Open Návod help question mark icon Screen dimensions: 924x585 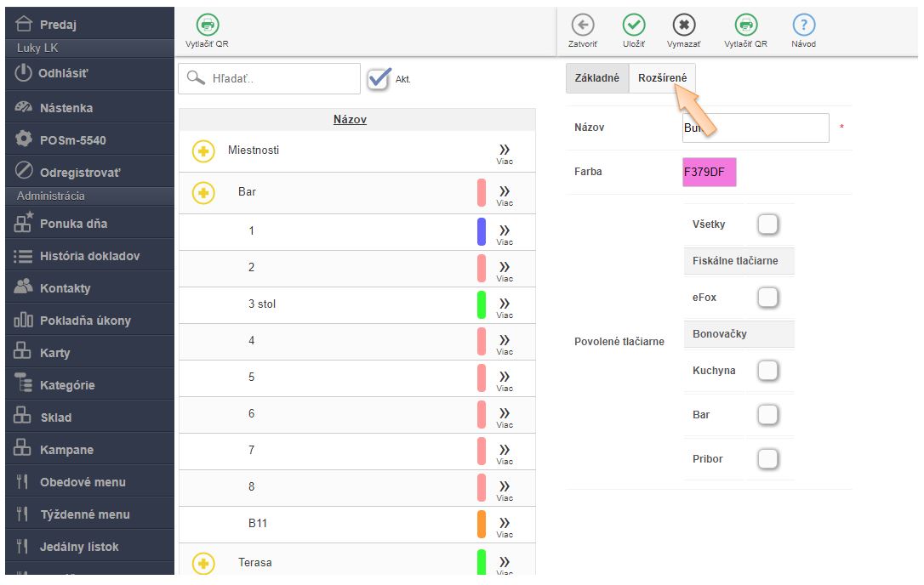click(803, 26)
